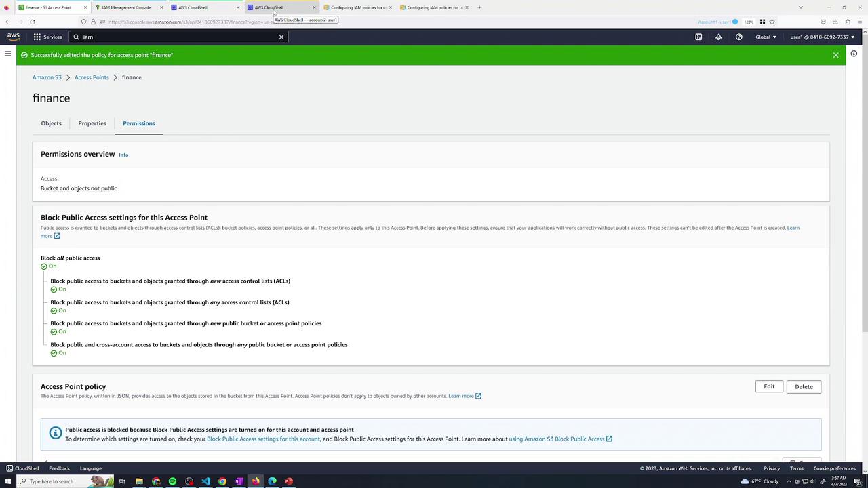
Task: Switch to the Properties tab
Action: click(x=92, y=123)
